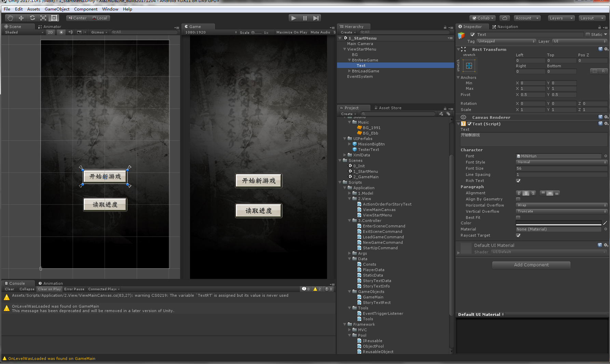Click the Add Component button
Screen dimensions: 610x364
pyautogui.click(x=531, y=265)
